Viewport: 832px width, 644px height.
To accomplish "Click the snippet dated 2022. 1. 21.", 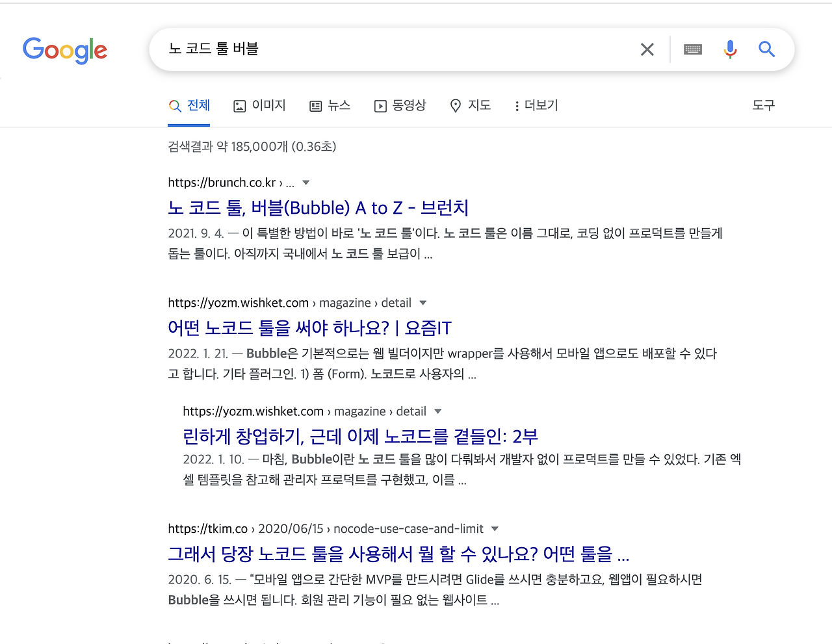I will pos(443,364).
